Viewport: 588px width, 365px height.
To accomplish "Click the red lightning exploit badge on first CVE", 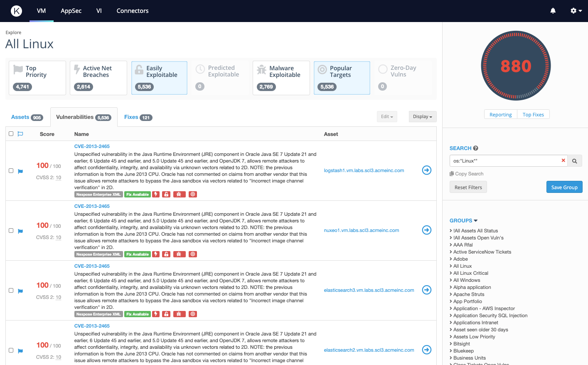I will [156, 194].
